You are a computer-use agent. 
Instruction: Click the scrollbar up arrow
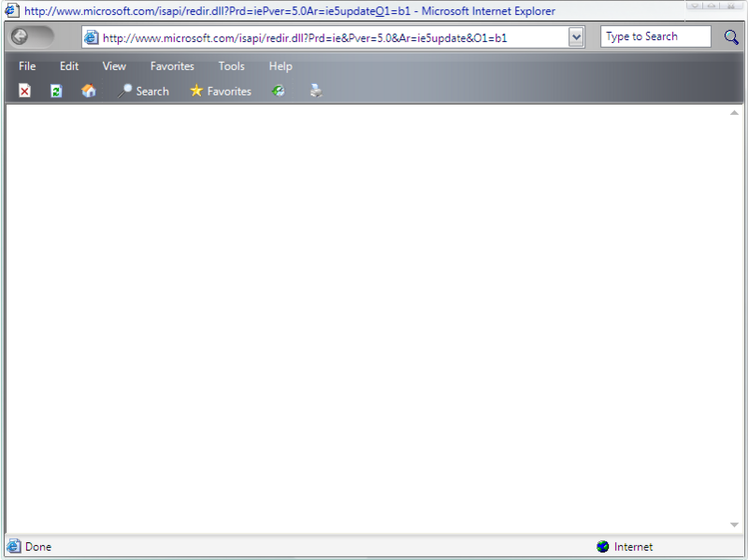(x=734, y=113)
